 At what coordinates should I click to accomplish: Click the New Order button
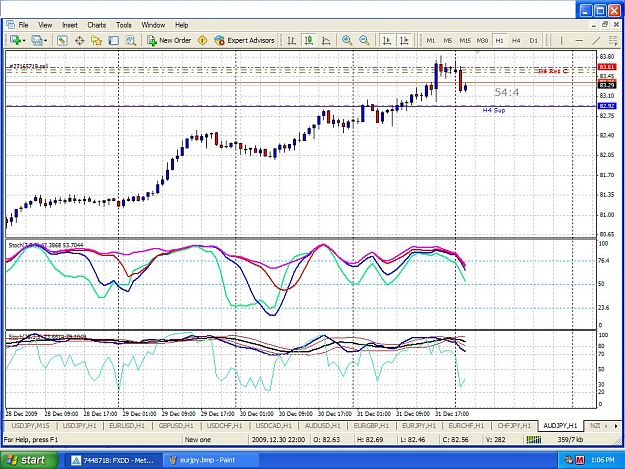[169, 40]
